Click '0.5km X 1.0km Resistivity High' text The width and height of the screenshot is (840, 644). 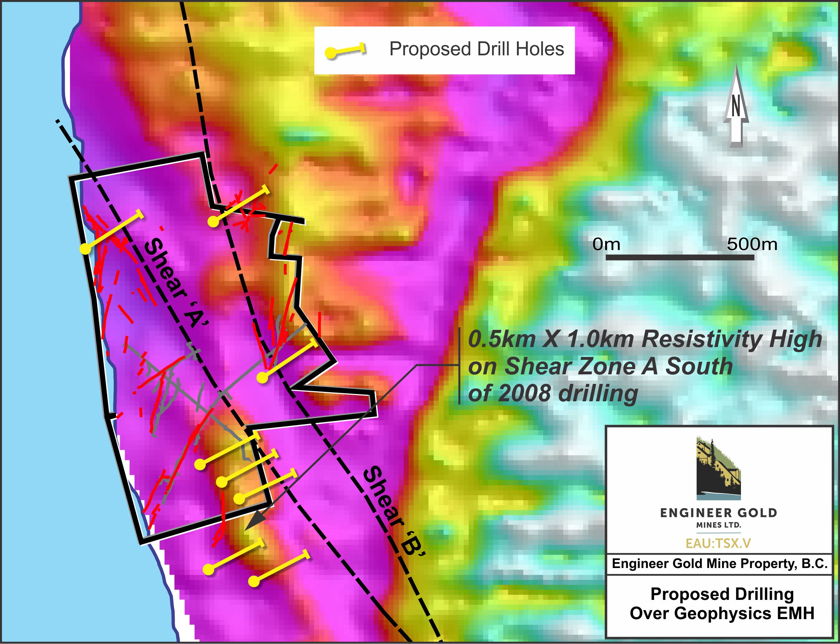[x=645, y=339]
